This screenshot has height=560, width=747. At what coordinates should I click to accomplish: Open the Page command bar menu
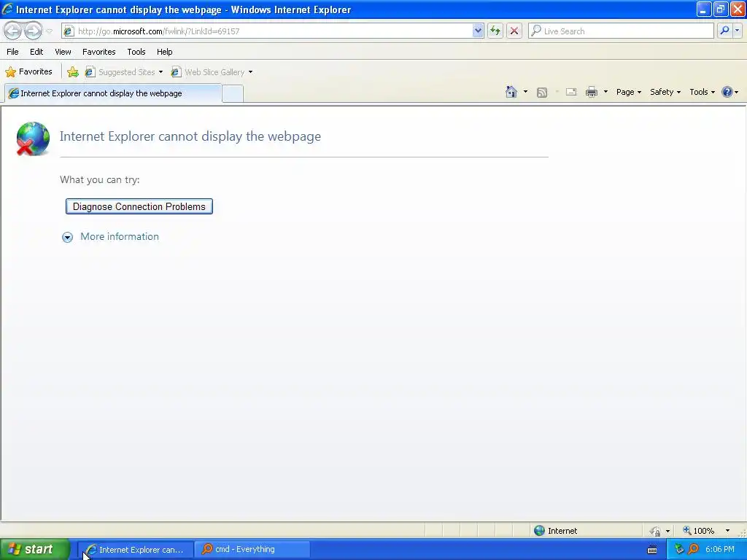(629, 92)
